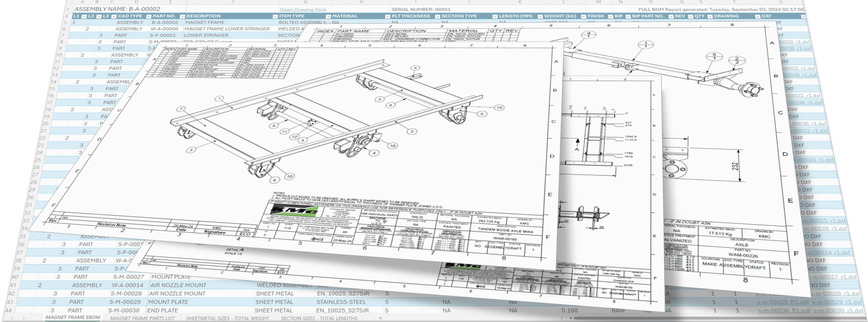The image size is (868, 322).
Task: Select the MAGNET FRAME LOWER STRINGER description cell
Action: 227,29
